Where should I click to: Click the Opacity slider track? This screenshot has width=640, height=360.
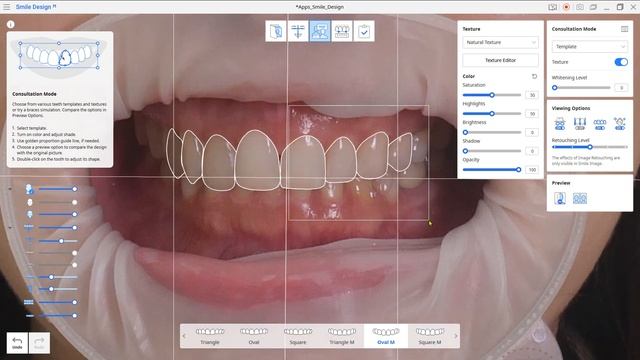click(x=492, y=170)
